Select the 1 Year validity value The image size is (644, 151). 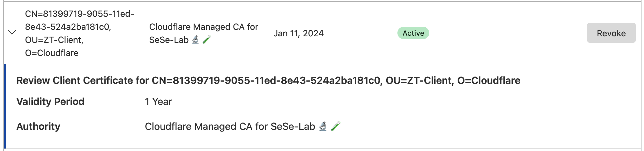[158, 102]
